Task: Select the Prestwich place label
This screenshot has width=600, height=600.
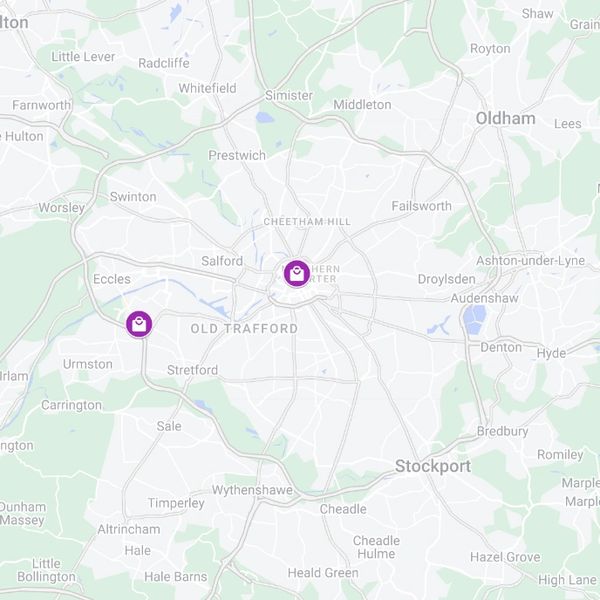Action: (237, 155)
